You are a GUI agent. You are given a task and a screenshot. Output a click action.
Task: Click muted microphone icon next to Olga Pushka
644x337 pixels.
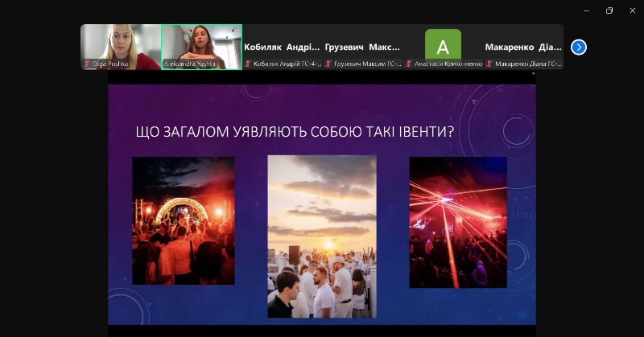[x=87, y=64]
